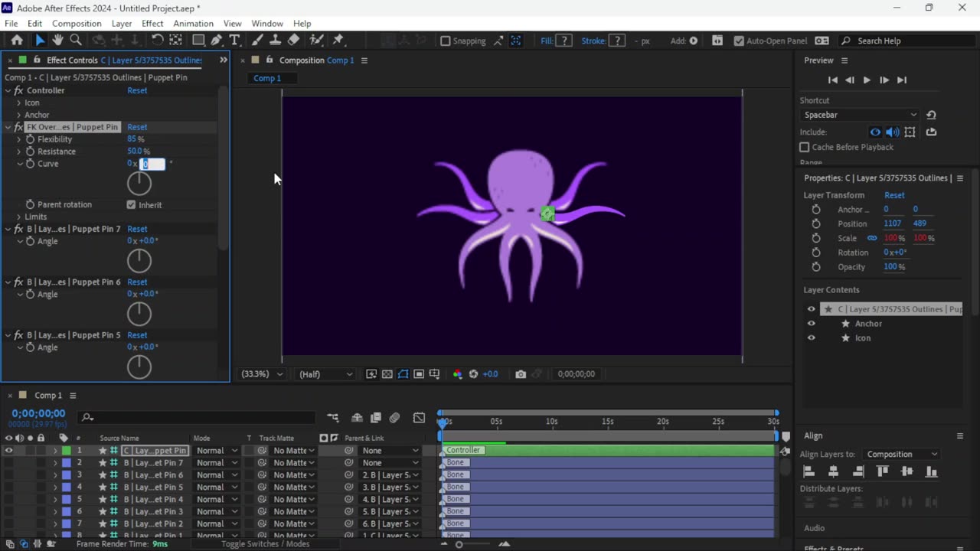The image size is (980, 551).
Task: Select the Zoom magnifier tool
Action: 76,41
